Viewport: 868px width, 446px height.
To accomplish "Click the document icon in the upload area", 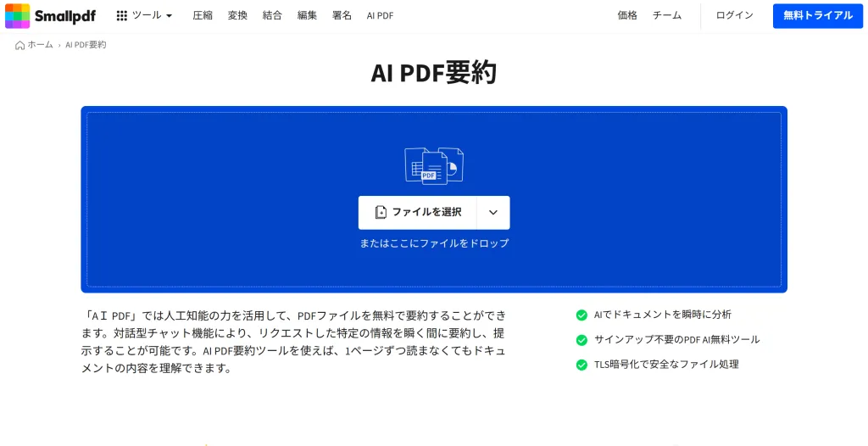I will 434,165.
